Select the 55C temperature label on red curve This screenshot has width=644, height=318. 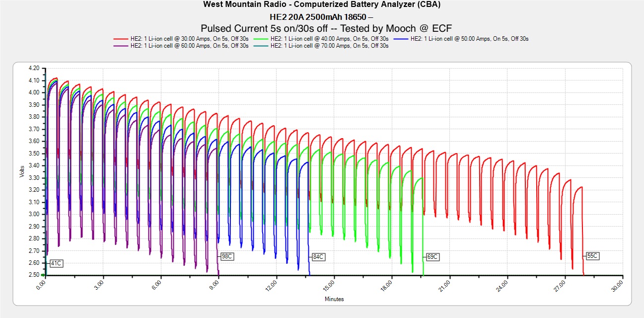pos(592,256)
